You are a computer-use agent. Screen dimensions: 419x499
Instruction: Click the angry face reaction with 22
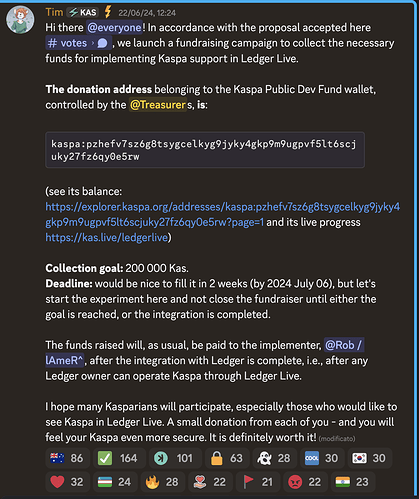[x=305, y=482]
